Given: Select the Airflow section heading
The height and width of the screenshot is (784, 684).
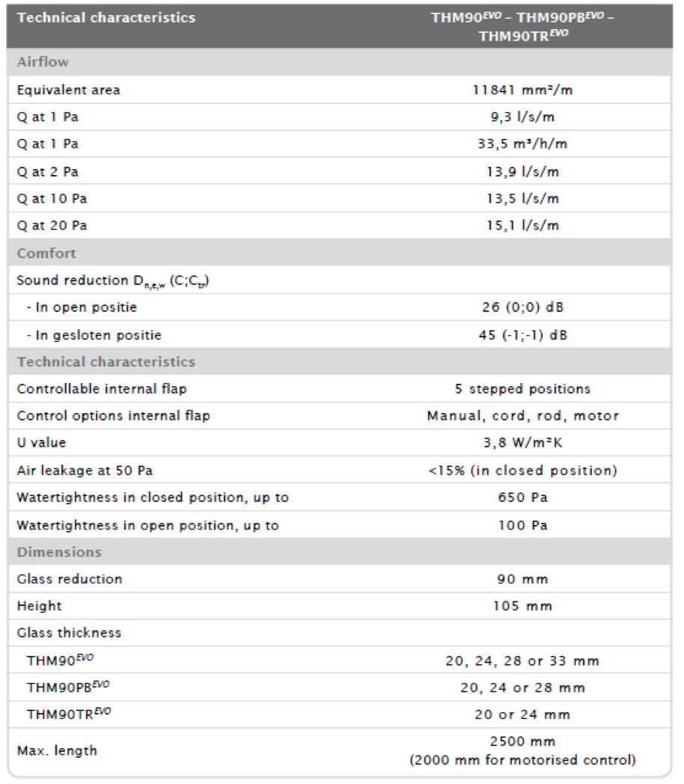Looking at the screenshot, I should [43, 62].
